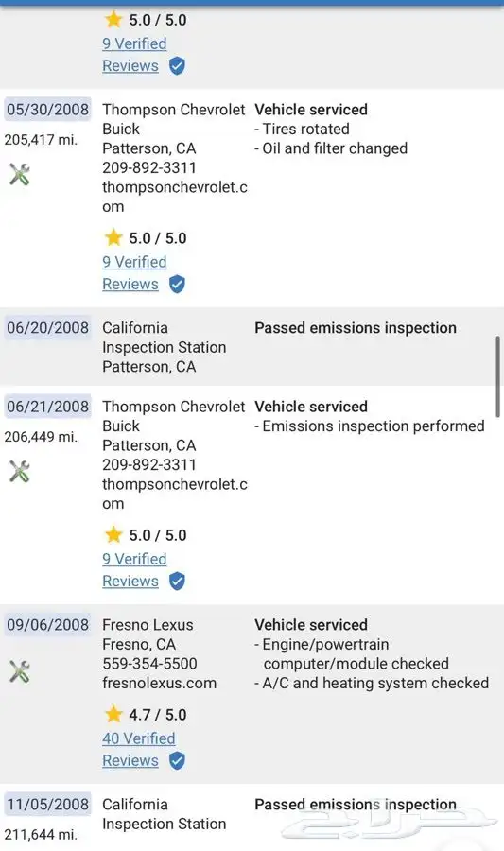Click the verified shield badge in the 05/30/2008 entry
Viewport: 504px width, 851px height.
(177, 284)
